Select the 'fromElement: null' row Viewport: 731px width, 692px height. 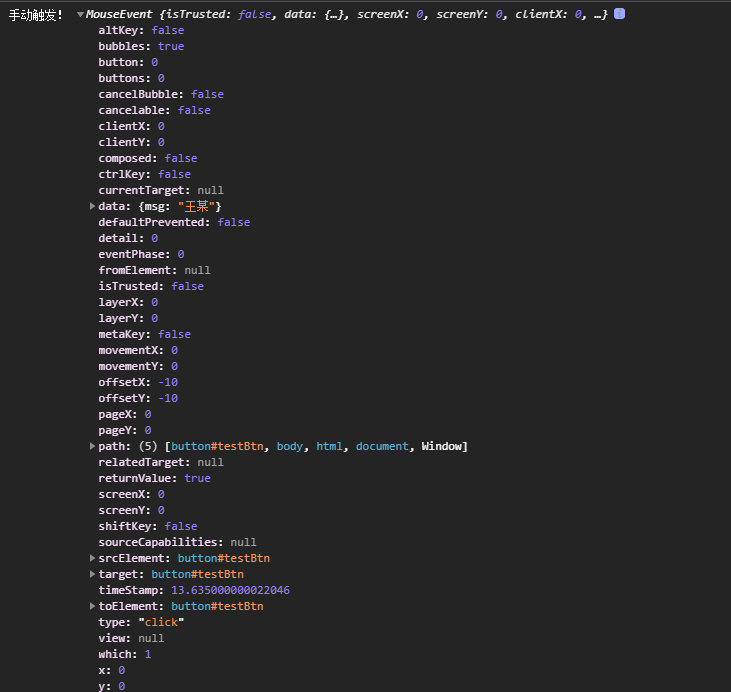pyautogui.click(x=154, y=270)
